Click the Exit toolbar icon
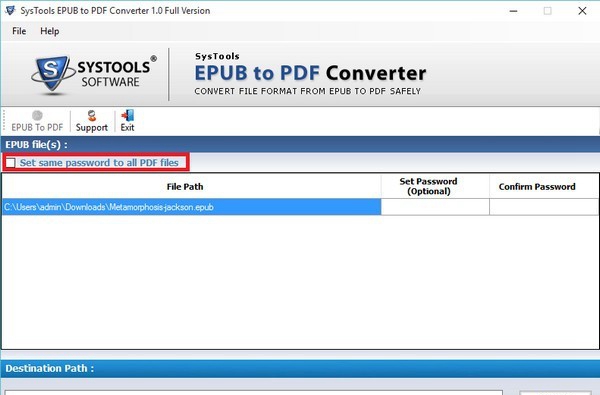 pos(127,121)
